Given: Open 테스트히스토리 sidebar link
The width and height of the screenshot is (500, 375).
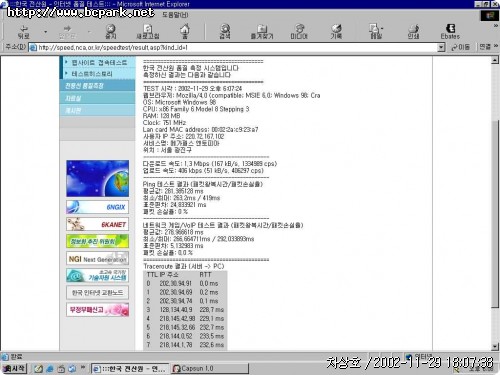Looking at the screenshot, I should [x=92, y=74].
